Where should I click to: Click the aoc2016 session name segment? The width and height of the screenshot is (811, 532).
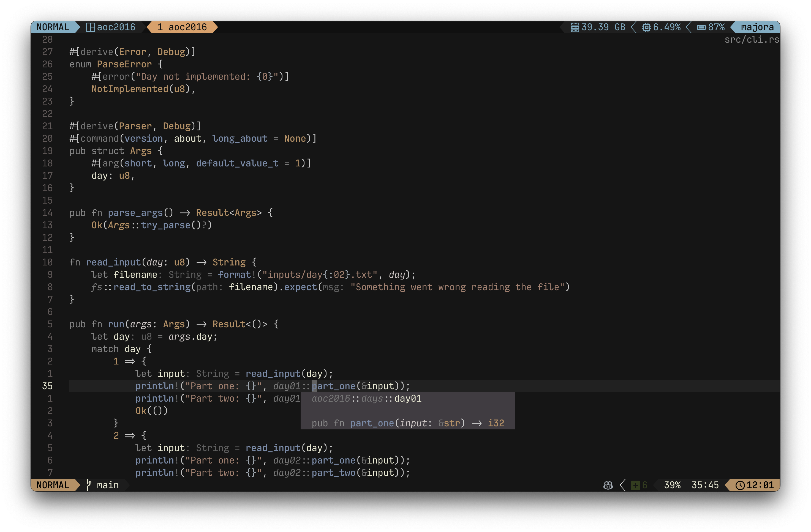[116, 27]
